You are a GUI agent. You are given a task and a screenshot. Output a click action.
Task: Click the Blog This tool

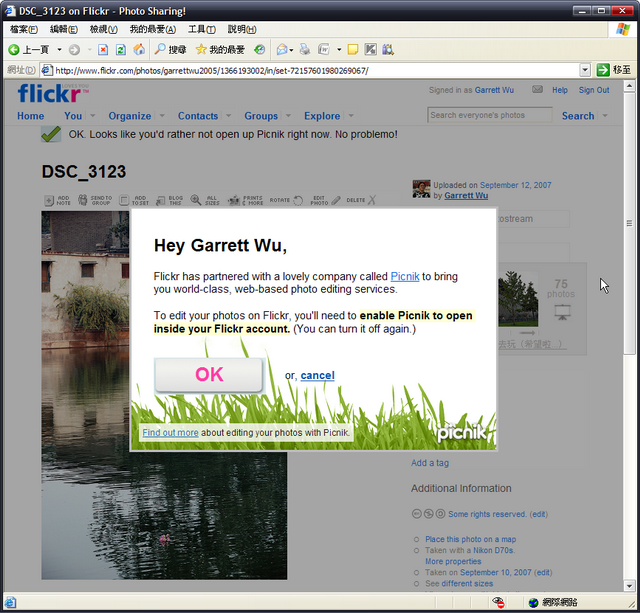pos(169,200)
